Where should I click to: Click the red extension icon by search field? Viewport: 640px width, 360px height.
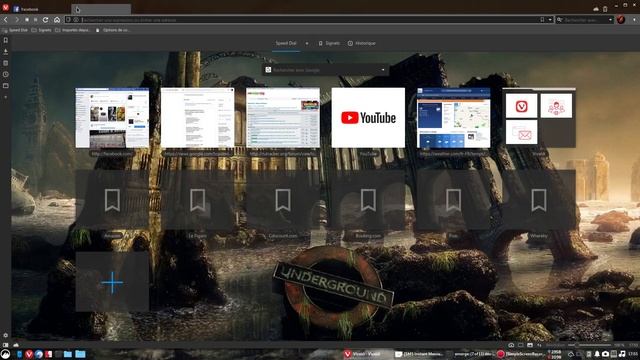(x=621, y=20)
